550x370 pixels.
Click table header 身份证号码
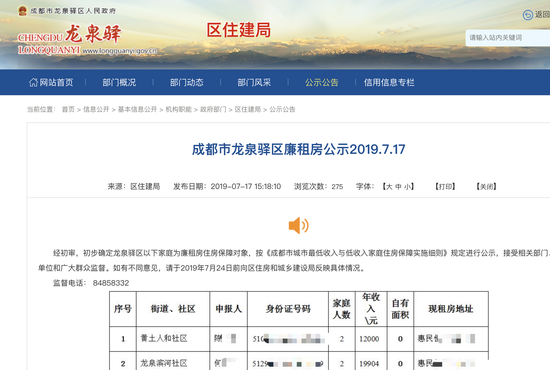(288, 309)
